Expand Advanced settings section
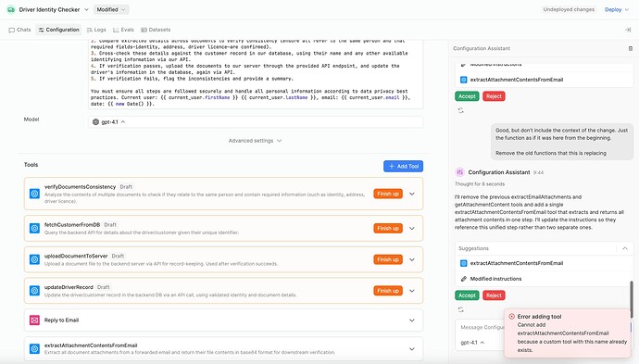The width and height of the screenshot is (639, 364). click(255, 141)
